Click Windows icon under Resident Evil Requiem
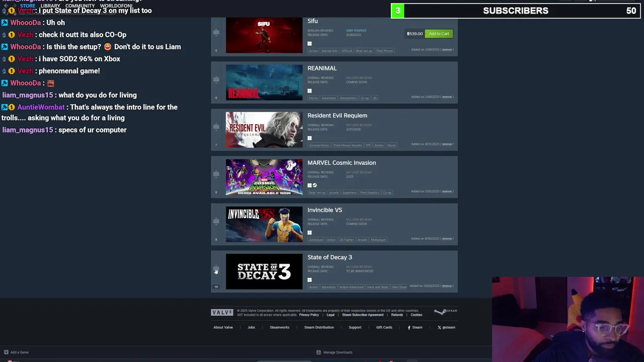The image size is (644, 362). point(309,138)
